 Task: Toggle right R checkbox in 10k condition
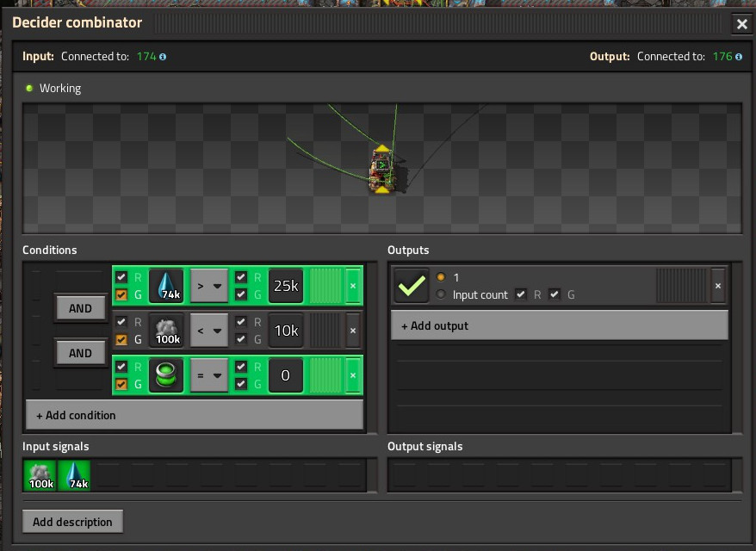coord(241,321)
